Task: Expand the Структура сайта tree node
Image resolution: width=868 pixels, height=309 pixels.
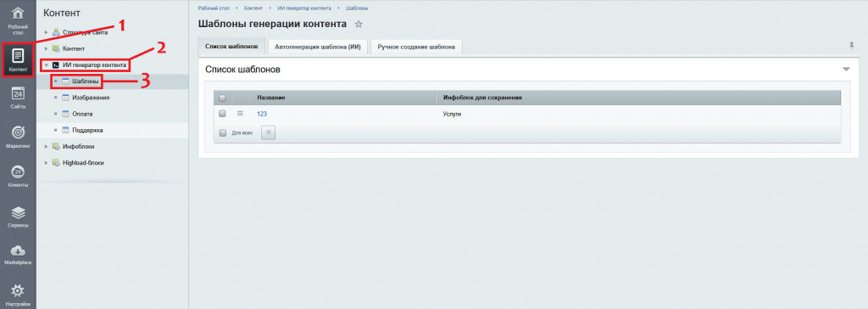Action: [46, 32]
